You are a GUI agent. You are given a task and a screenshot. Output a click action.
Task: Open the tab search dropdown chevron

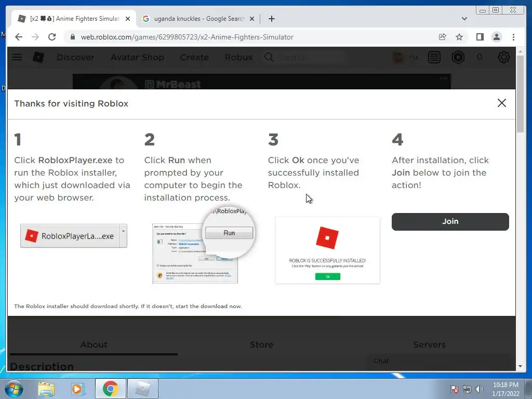pyautogui.click(x=464, y=19)
